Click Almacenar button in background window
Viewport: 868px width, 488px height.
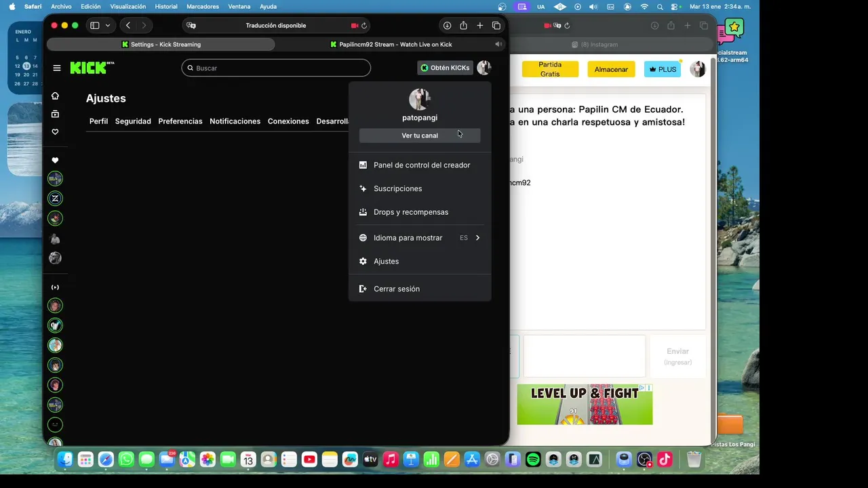(x=611, y=69)
